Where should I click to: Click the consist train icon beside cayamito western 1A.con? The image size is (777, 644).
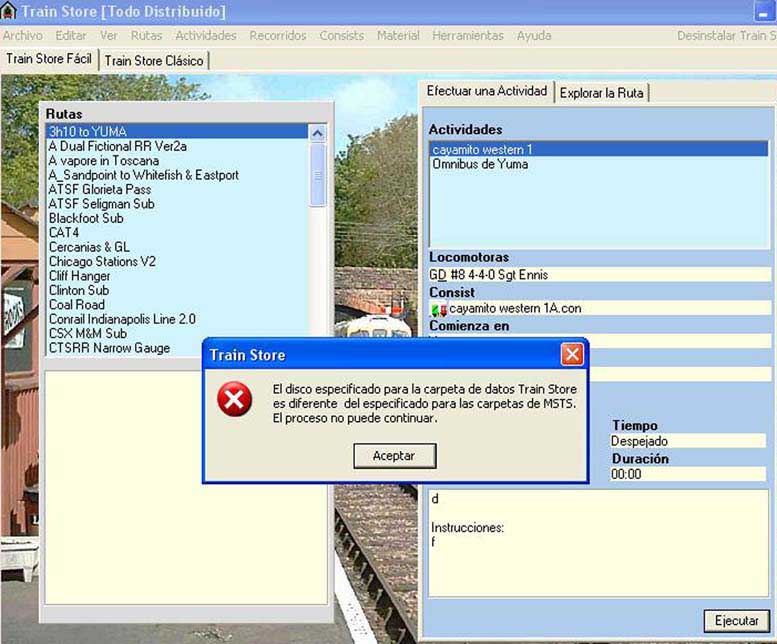click(439, 309)
